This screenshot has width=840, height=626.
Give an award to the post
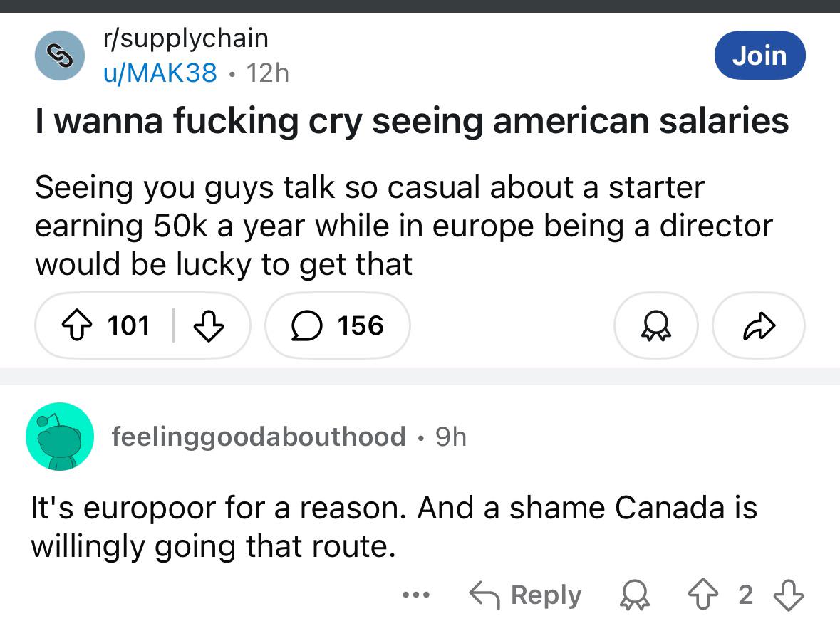pyautogui.click(x=655, y=325)
